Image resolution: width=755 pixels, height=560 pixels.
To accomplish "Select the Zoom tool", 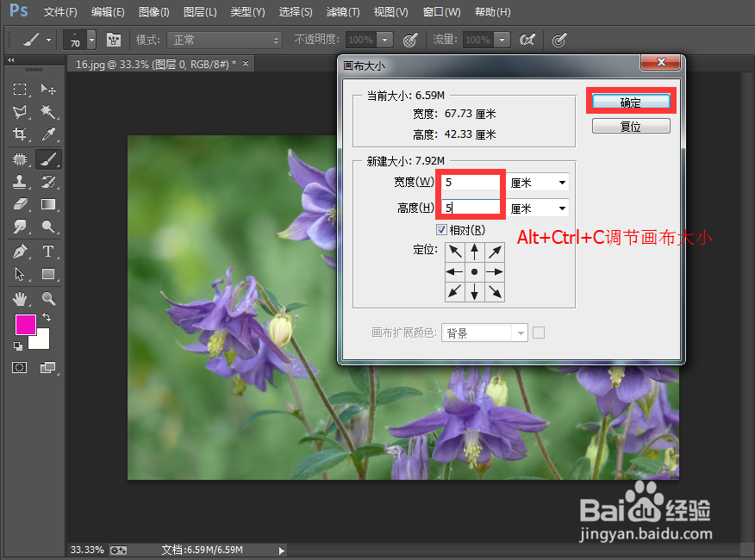I will point(48,299).
